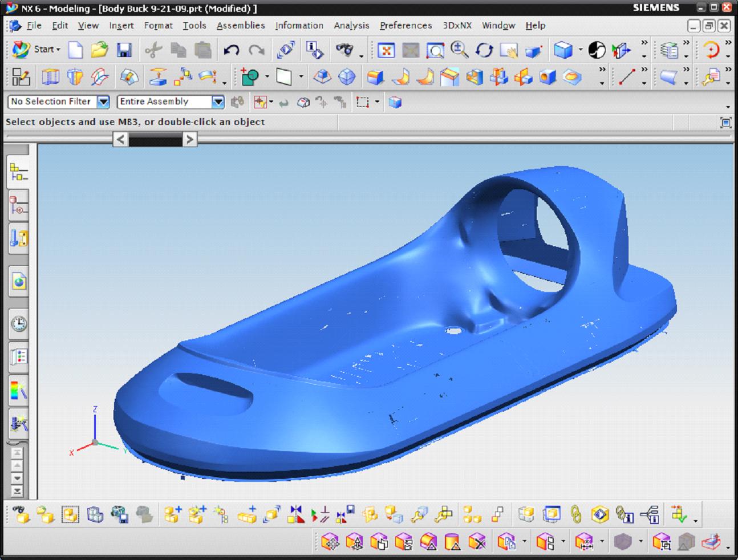Click the Paste clipboard icon
738x560 pixels.
point(203,50)
